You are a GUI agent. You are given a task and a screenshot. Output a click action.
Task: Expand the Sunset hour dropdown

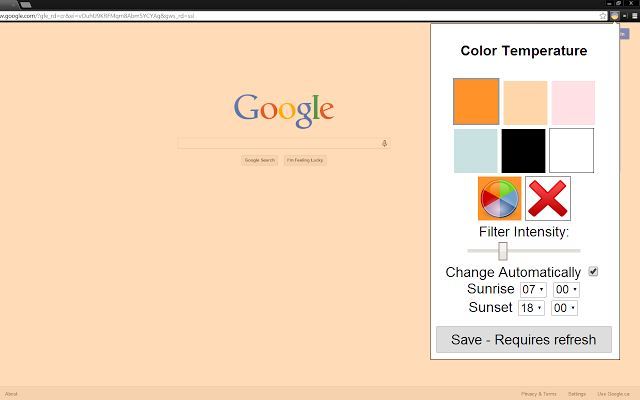pyautogui.click(x=531, y=308)
